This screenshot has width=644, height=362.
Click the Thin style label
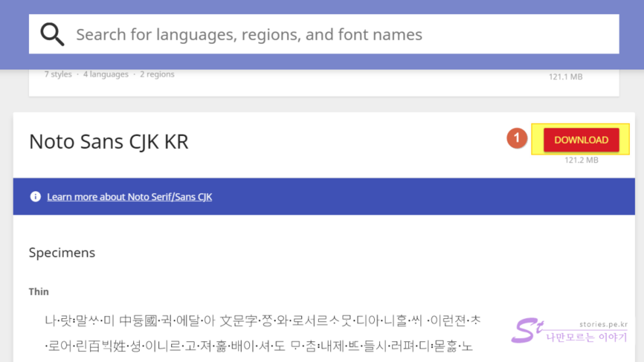click(x=39, y=292)
